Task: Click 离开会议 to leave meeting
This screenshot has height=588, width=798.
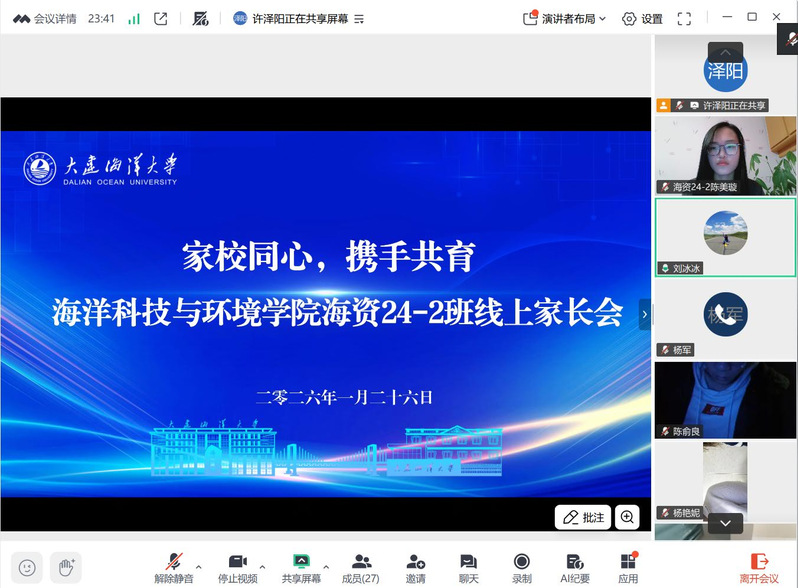Action: click(759, 567)
